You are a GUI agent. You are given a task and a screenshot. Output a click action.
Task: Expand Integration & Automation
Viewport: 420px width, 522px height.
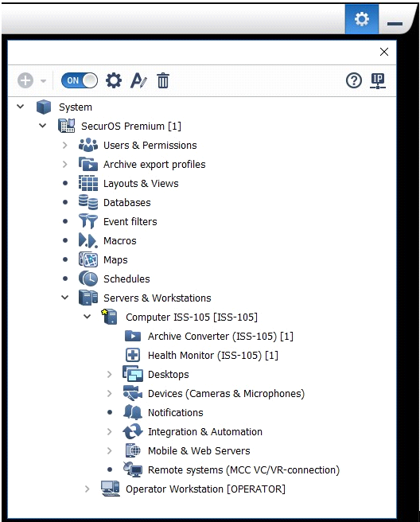(x=110, y=431)
